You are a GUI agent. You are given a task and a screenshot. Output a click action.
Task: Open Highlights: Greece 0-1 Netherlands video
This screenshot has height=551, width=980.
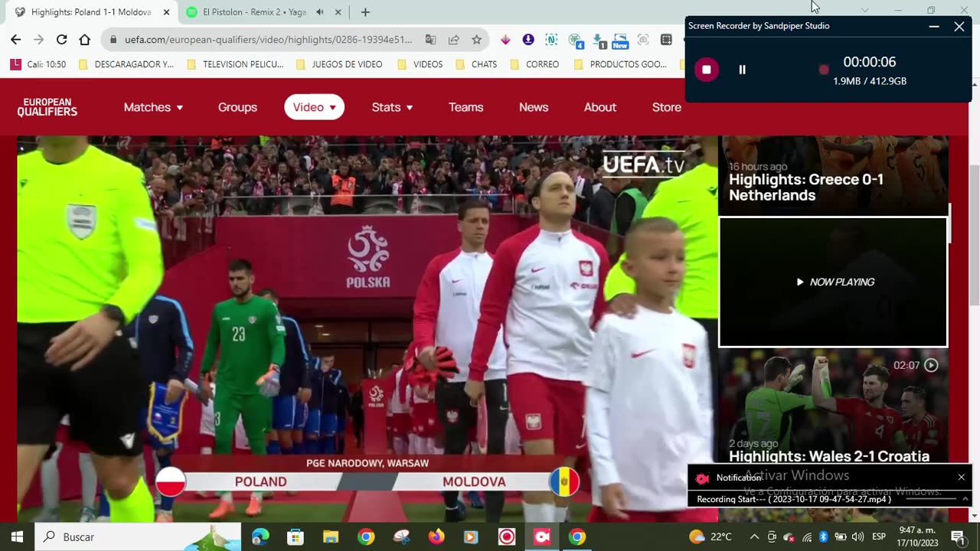tap(833, 176)
